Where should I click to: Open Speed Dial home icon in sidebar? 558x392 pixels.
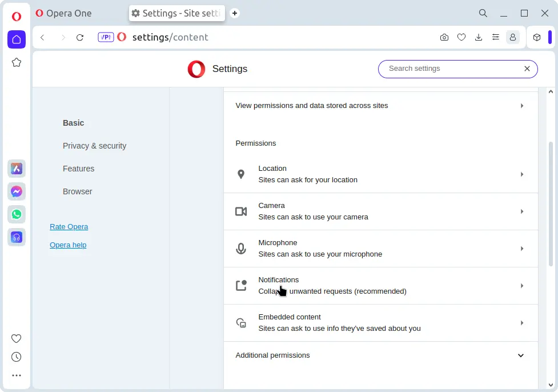17,39
